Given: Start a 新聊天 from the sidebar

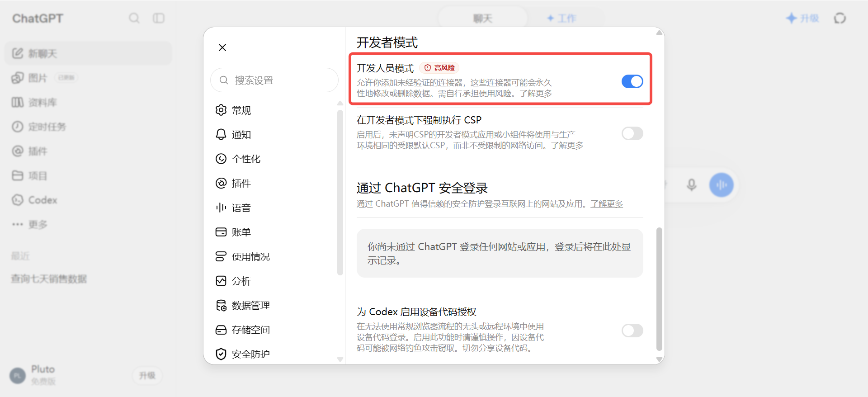Looking at the screenshot, I should [88, 53].
